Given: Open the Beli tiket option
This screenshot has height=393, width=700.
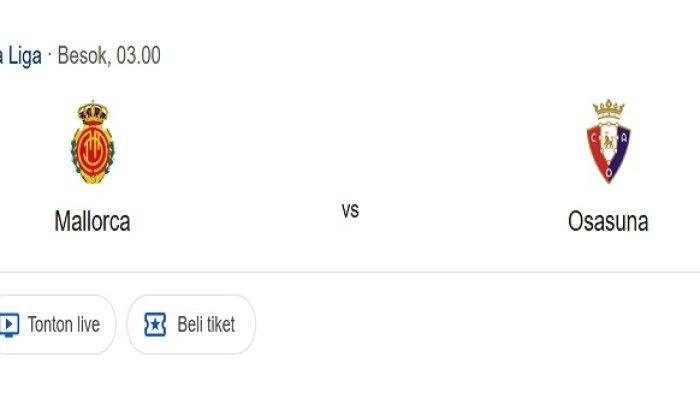Looking at the screenshot, I should click(191, 324).
